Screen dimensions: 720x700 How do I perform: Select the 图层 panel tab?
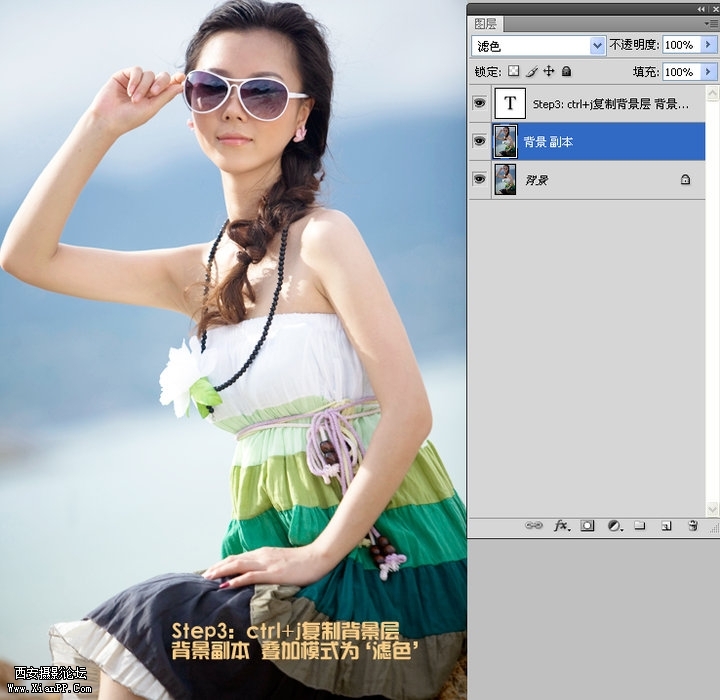(x=485, y=23)
